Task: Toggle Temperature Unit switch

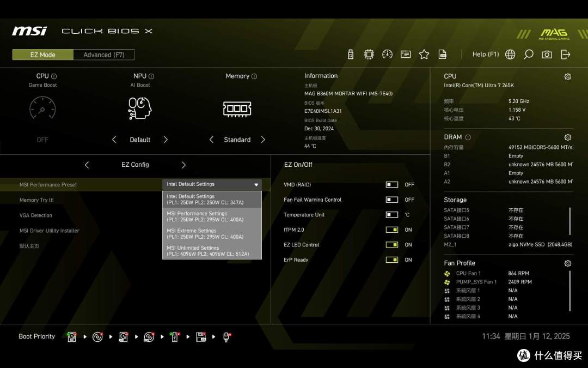Action: [392, 214]
